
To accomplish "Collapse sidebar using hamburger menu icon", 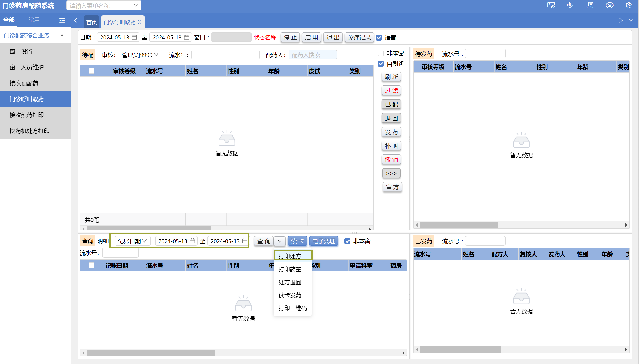I will (x=62, y=20).
